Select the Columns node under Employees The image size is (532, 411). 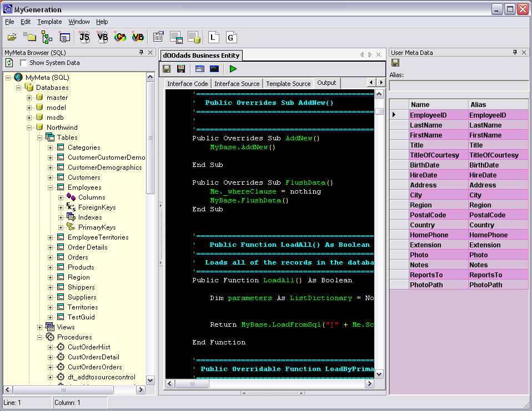pyautogui.click(x=92, y=197)
